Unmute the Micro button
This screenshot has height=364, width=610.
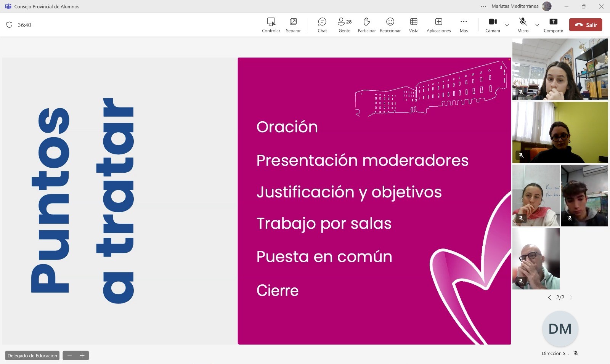(523, 25)
